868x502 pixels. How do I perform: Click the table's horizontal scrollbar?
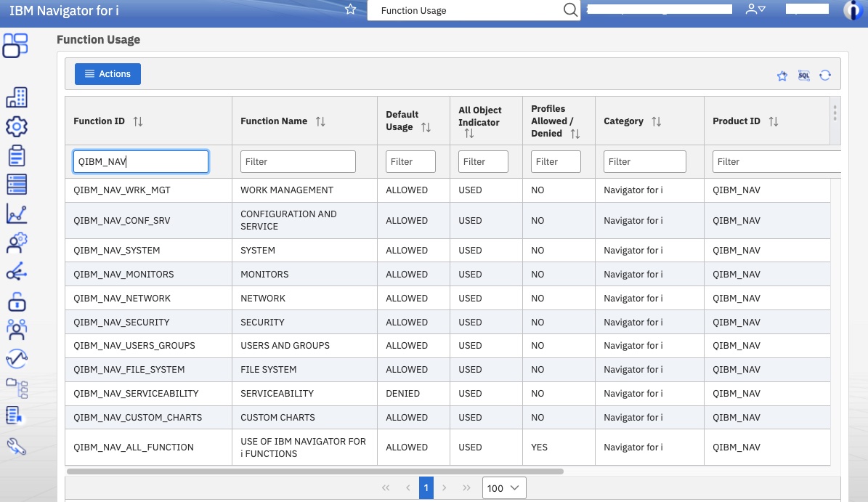(315, 471)
